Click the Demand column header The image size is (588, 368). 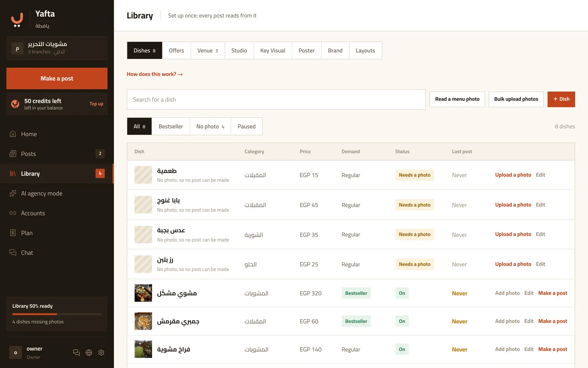pos(351,151)
